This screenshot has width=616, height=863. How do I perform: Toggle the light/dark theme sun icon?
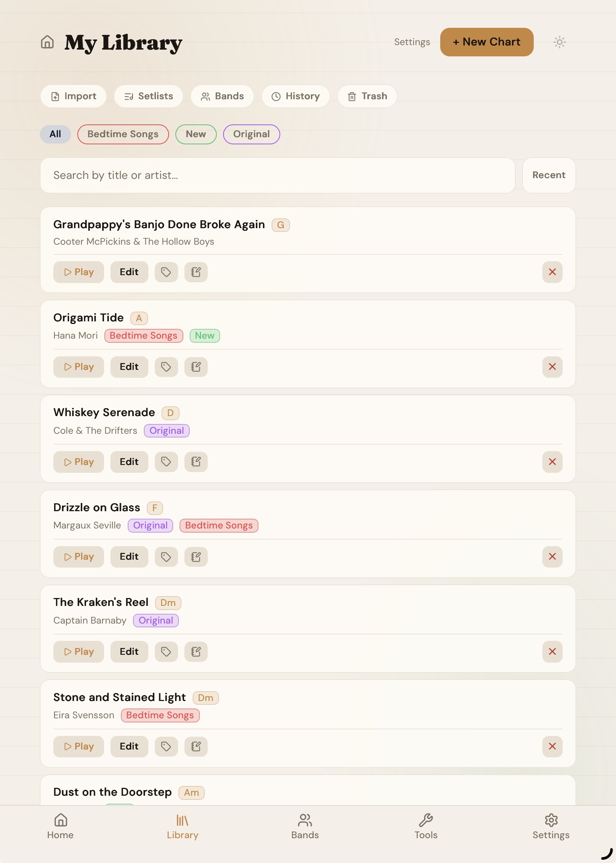pyautogui.click(x=559, y=42)
